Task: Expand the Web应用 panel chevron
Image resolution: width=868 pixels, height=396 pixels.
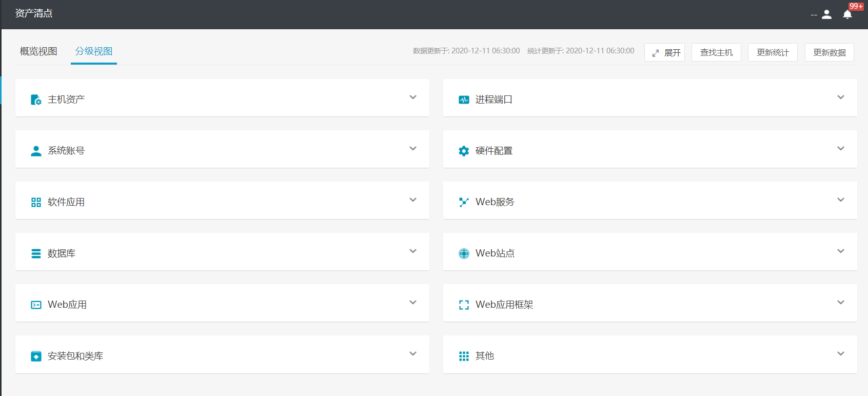Action: [x=413, y=303]
